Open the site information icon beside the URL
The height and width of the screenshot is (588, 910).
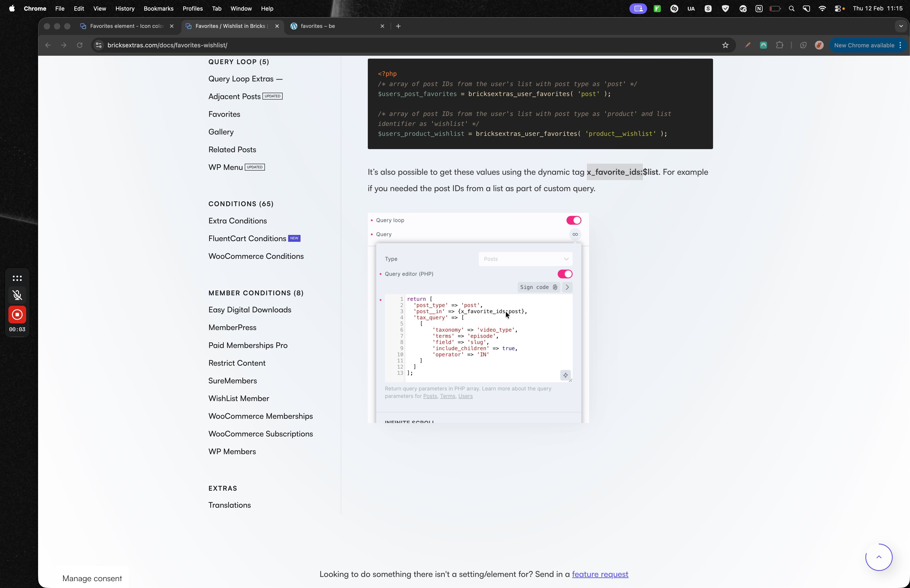(x=98, y=45)
